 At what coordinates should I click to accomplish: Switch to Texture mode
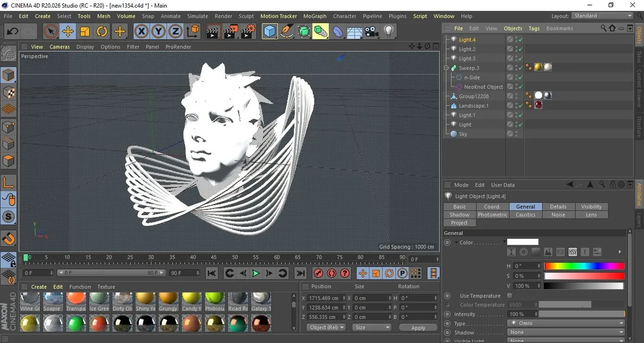(x=9, y=93)
